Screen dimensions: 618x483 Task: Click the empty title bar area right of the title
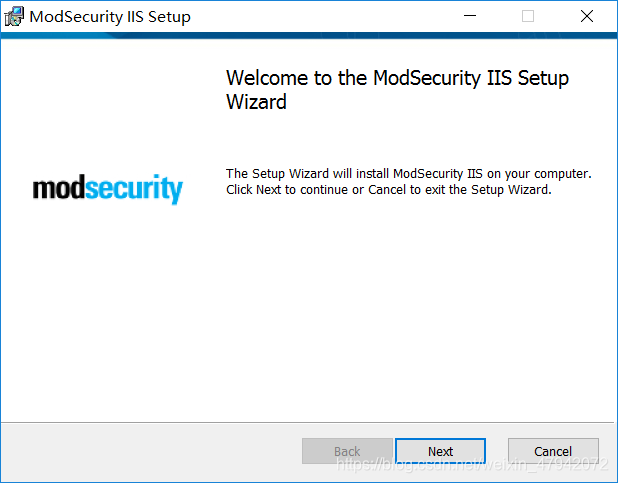(x=320, y=16)
